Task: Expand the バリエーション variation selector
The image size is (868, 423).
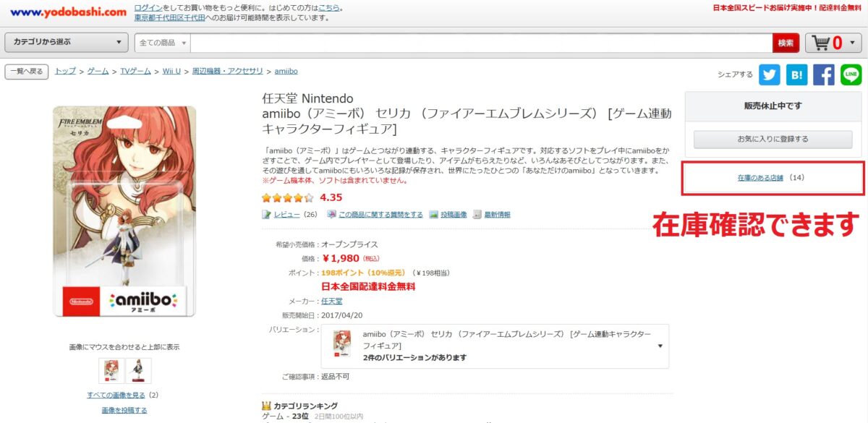Action: click(495, 346)
